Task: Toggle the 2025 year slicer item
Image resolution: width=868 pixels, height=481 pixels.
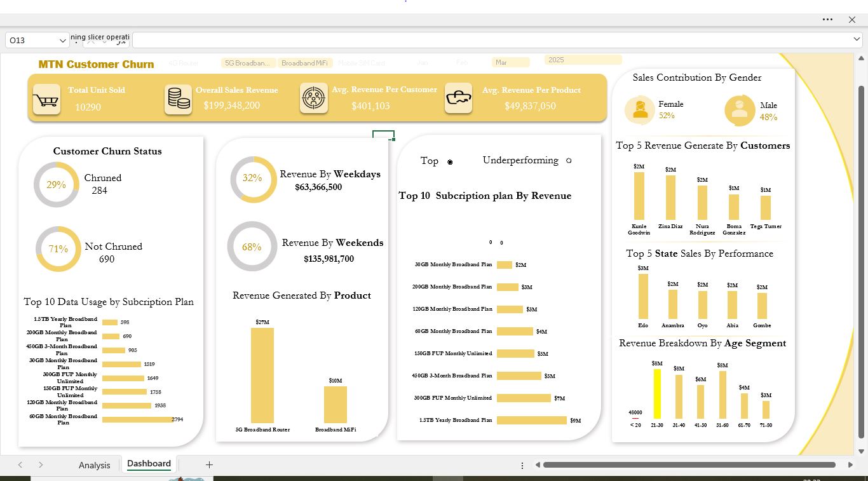Action: pos(583,60)
